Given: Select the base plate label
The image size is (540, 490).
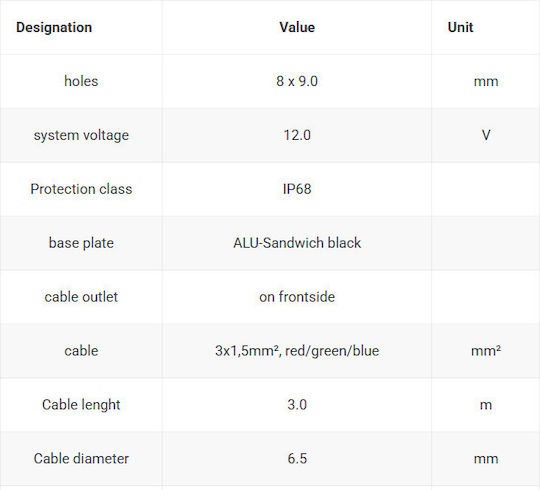Looking at the screenshot, I should click(81, 243).
